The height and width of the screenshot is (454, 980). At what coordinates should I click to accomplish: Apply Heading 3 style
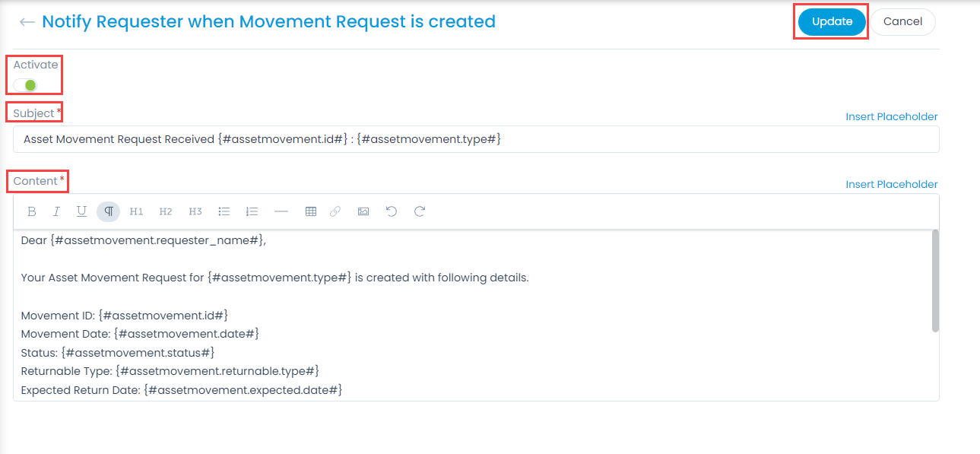point(195,211)
